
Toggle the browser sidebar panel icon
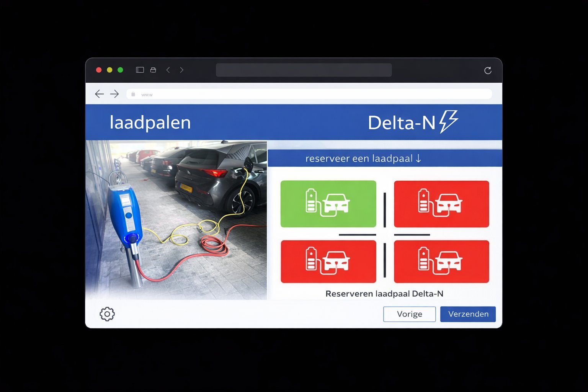coord(140,70)
